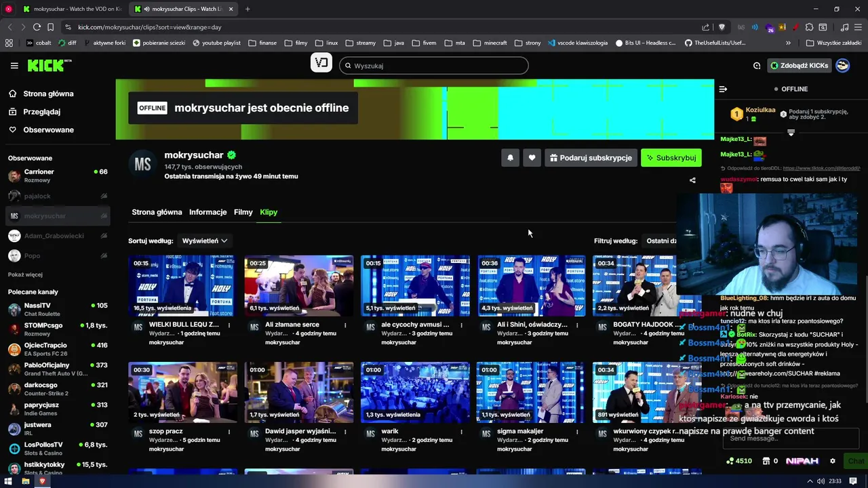Open options menu for Dawid jasper clip
Viewport: 868px width, 488px height.
coord(345,432)
